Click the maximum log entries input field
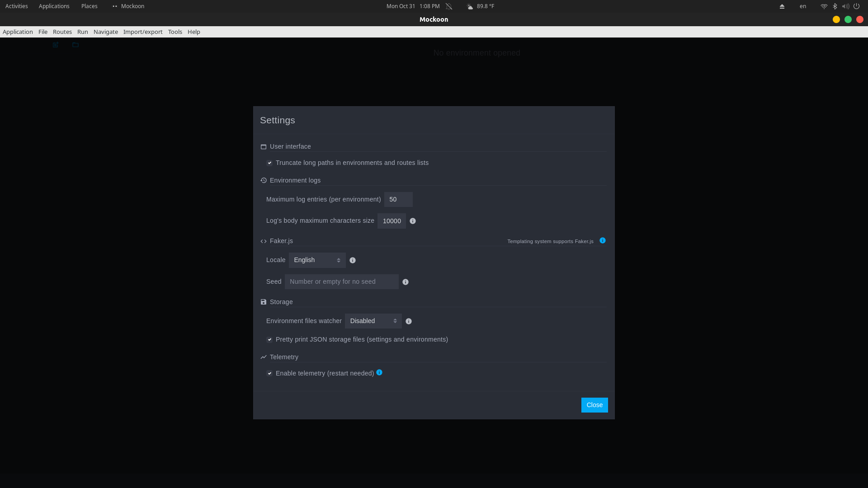868x488 pixels. tap(398, 199)
